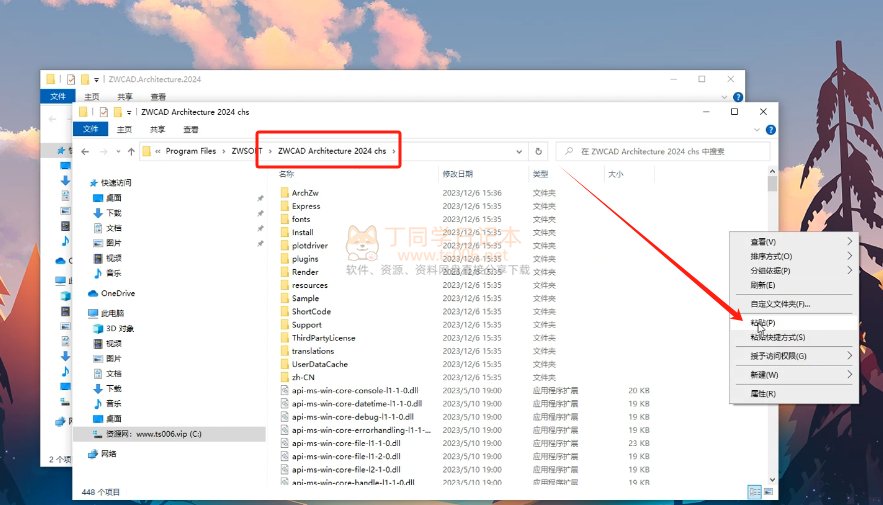The width and height of the screenshot is (883, 505).
Task: Click the 3D 对象 icon in sidebar
Action: (x=98, y=328)
